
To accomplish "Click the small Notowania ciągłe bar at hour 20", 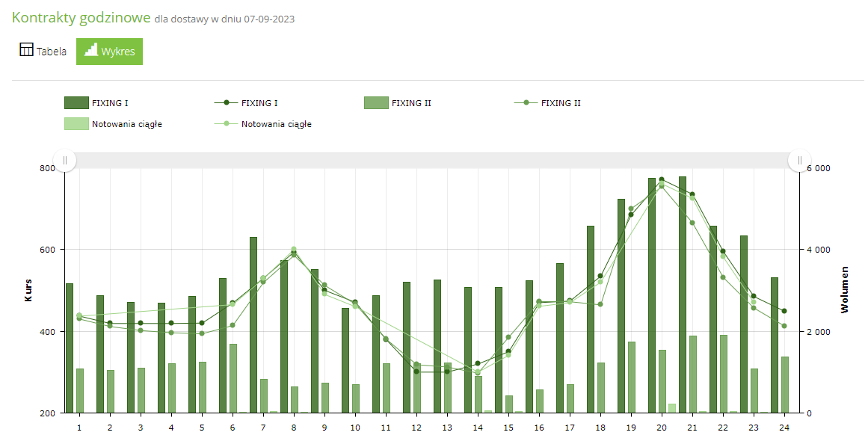I will [672, 408].
